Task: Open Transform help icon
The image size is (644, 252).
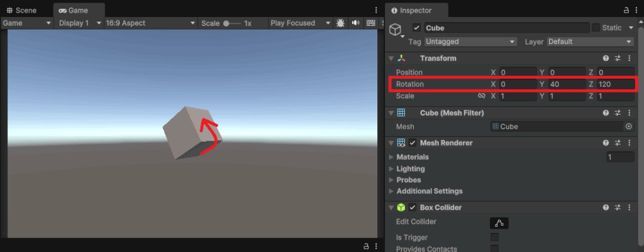Action: coord(606,59)
